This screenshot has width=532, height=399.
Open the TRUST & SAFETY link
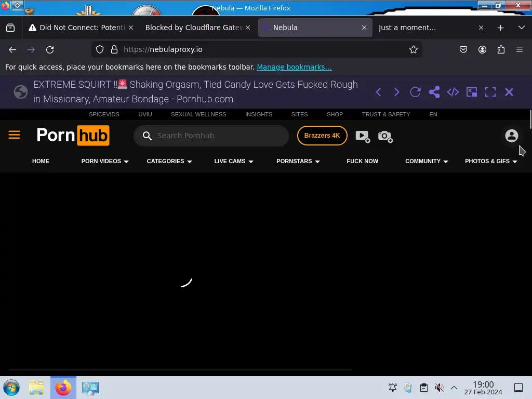(x=386, y=114)
